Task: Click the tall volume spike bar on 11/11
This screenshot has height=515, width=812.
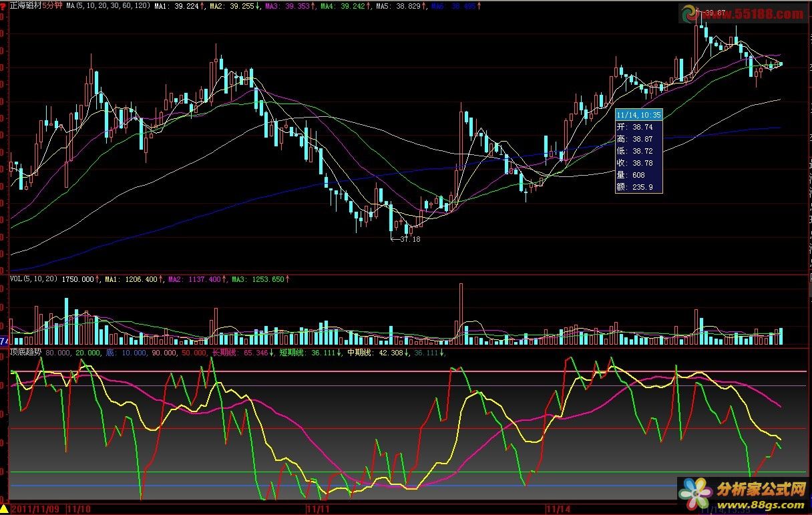Action: click(461, 314)
